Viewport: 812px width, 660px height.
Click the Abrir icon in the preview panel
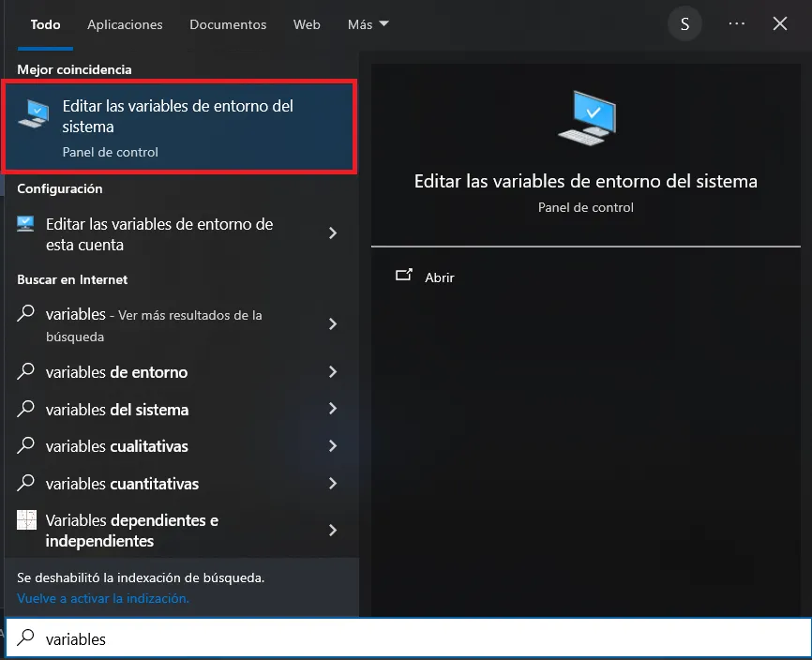(404, 276)
